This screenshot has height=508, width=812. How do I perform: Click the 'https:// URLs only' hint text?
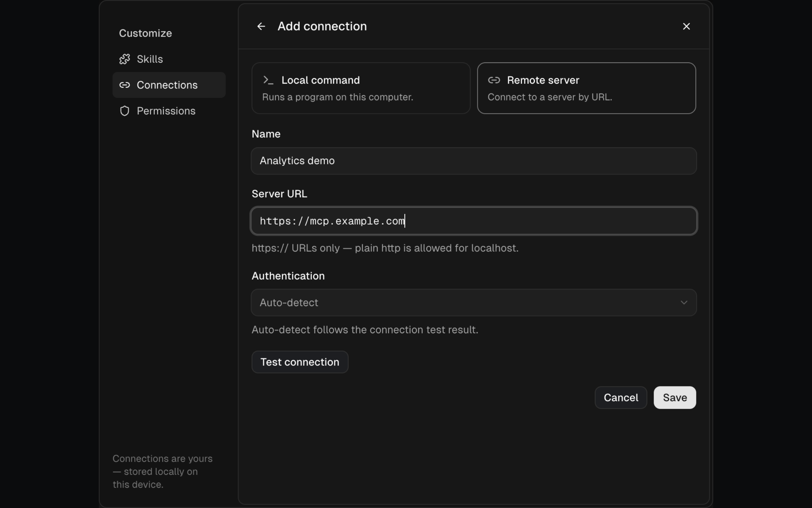[x=385, y=248]
